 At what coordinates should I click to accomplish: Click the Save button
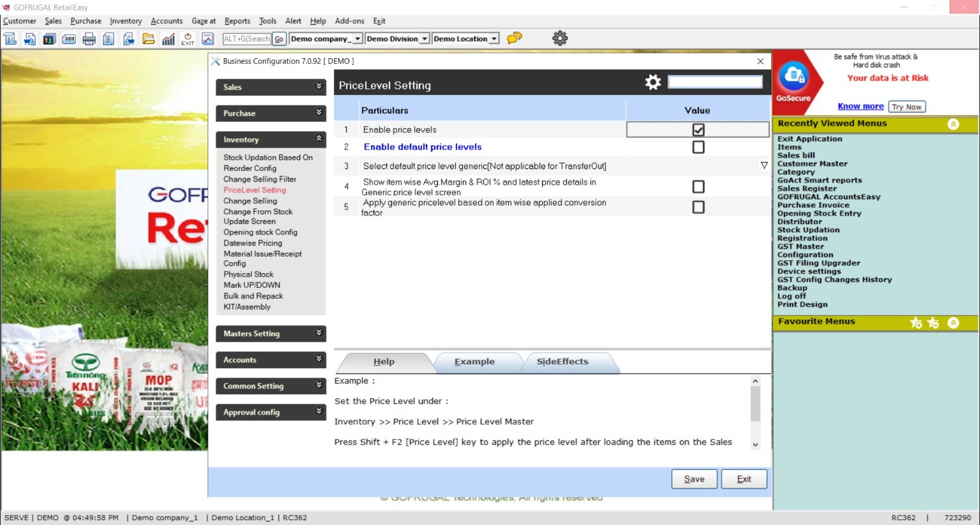(x=694, y=479)
